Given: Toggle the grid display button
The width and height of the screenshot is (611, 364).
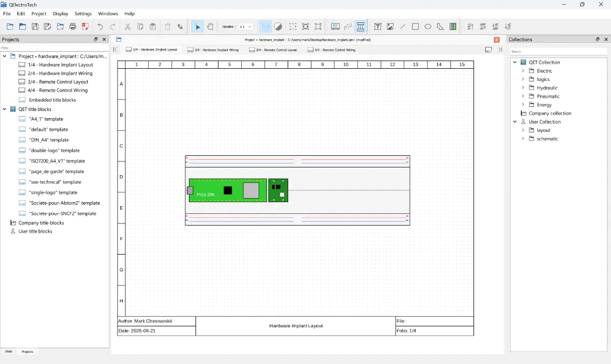Looking at the screenshot, I should pos(266,26).
